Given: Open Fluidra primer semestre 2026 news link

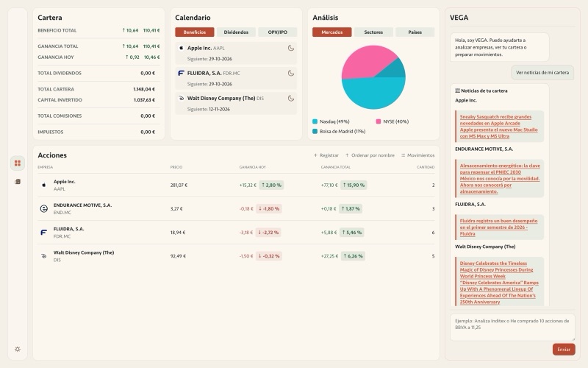Looking at the screenshot, I should pos(498,227).
